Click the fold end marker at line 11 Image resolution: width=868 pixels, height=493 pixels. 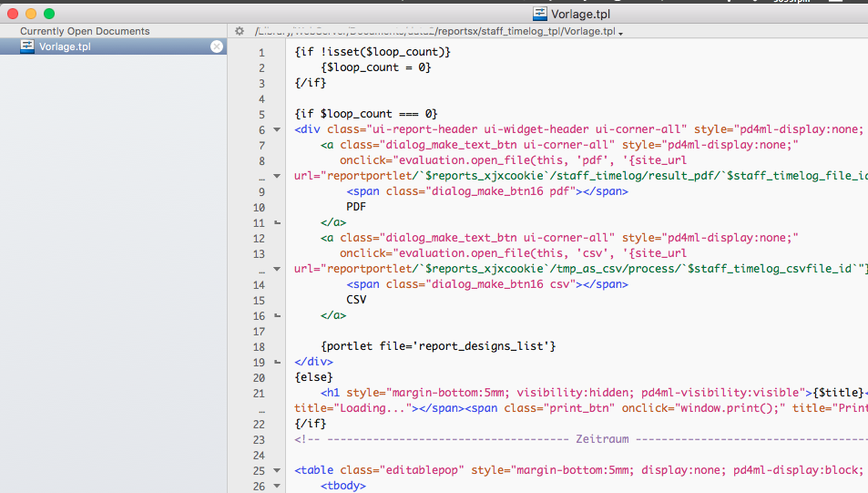(277, 222)
